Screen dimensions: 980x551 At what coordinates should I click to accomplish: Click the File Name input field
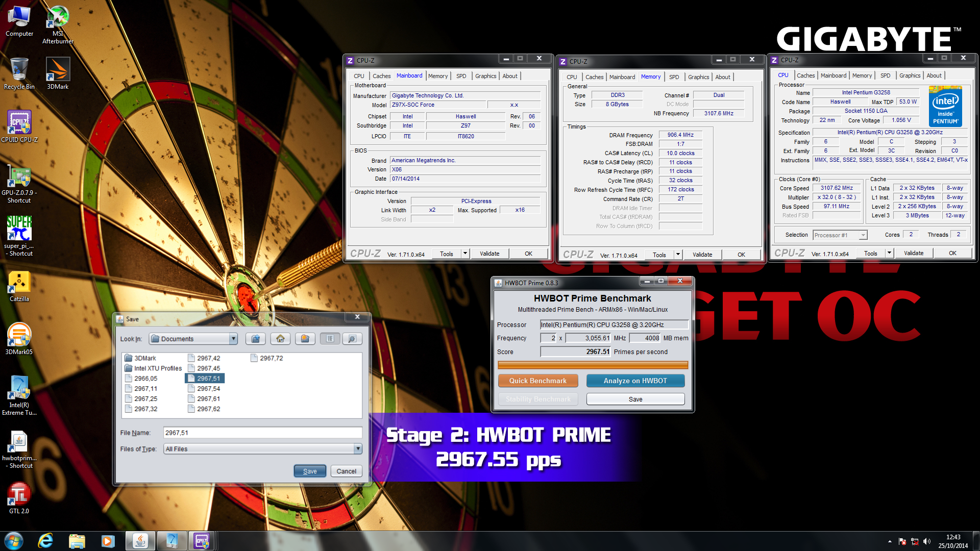coord(263,433)
